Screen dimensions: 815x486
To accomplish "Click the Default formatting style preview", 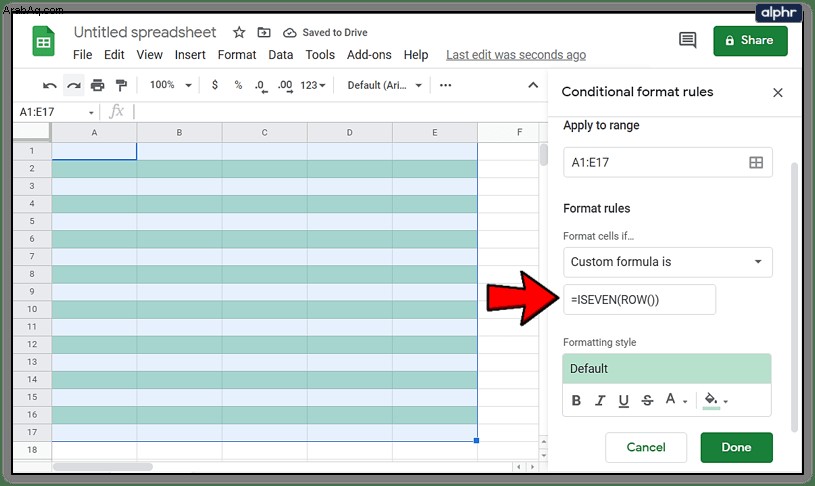I will point(667,369).
